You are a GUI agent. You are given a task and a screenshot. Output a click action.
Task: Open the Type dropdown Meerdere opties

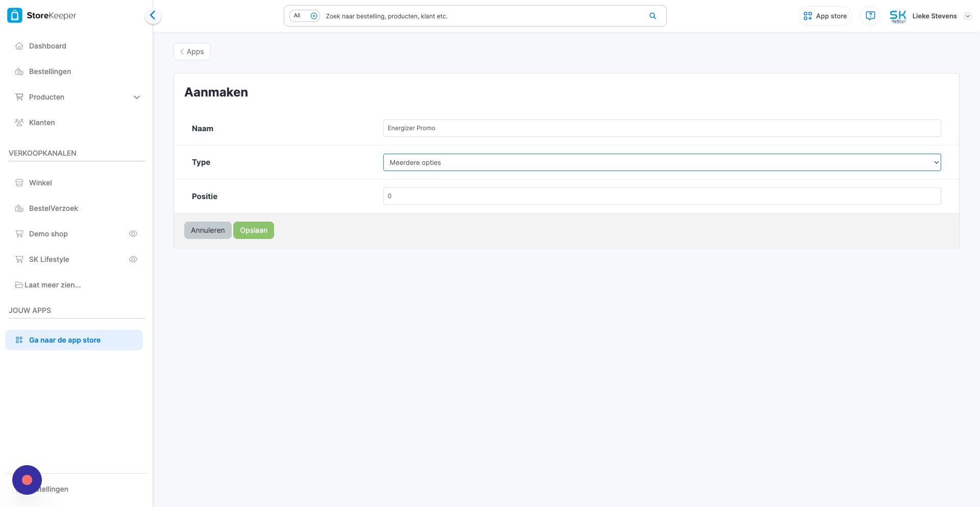pyautogui.click(x=662, y=162)
